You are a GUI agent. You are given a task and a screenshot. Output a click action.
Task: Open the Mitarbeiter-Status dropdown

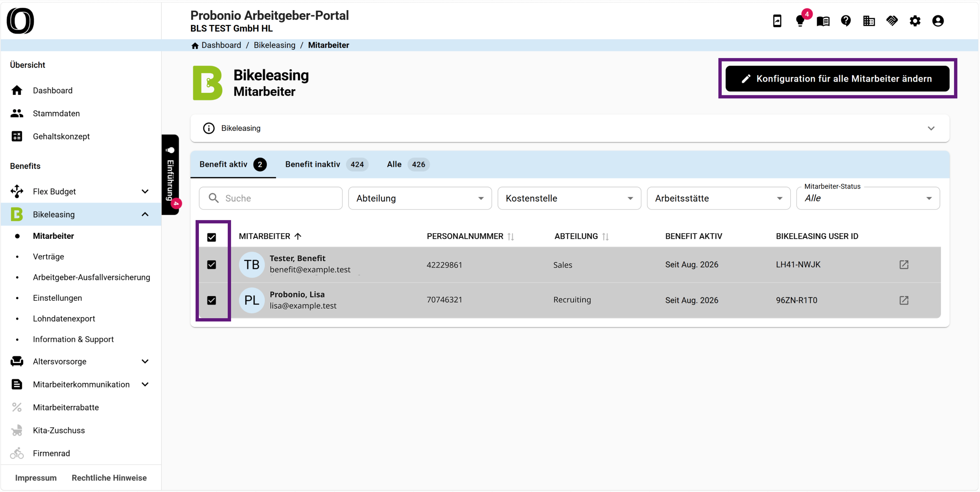[x=868, y=198]
